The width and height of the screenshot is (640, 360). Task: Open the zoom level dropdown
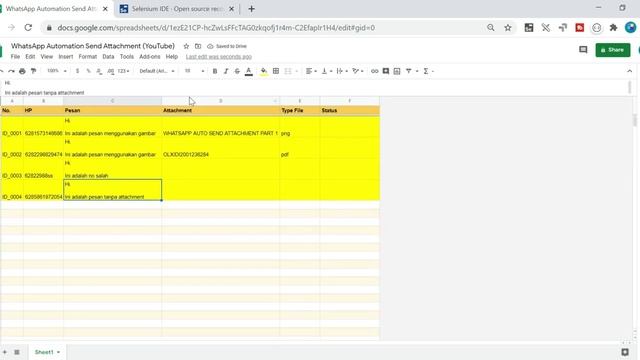pos(57,71)
